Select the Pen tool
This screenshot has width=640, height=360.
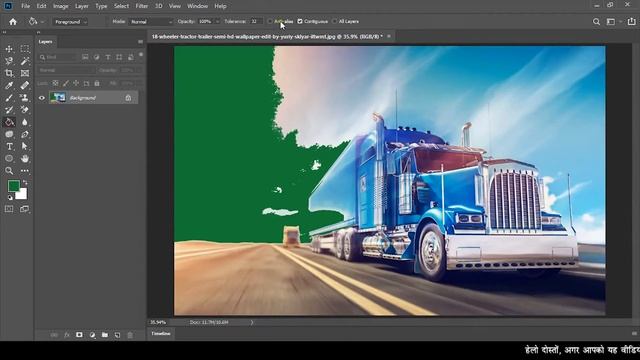[25, 134]
